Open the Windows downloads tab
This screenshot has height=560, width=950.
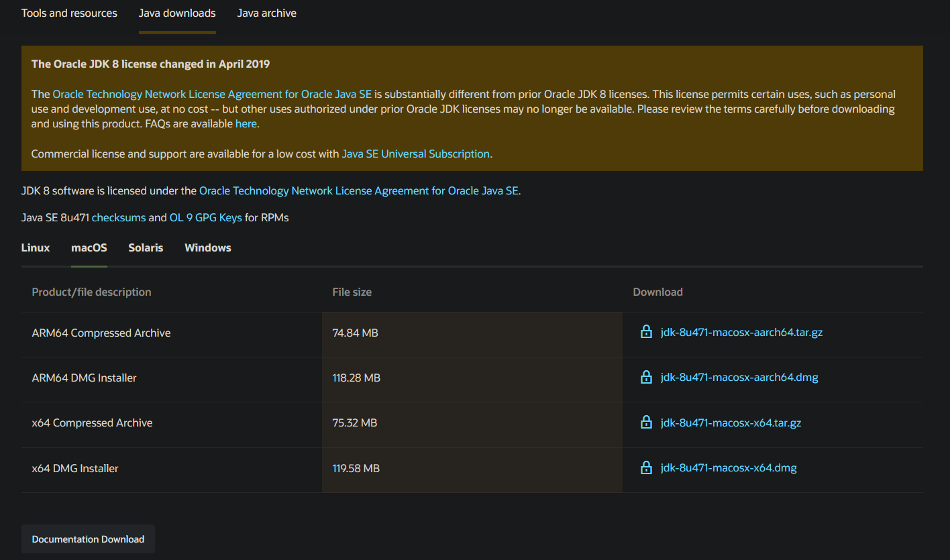click(x=208, y=248)
